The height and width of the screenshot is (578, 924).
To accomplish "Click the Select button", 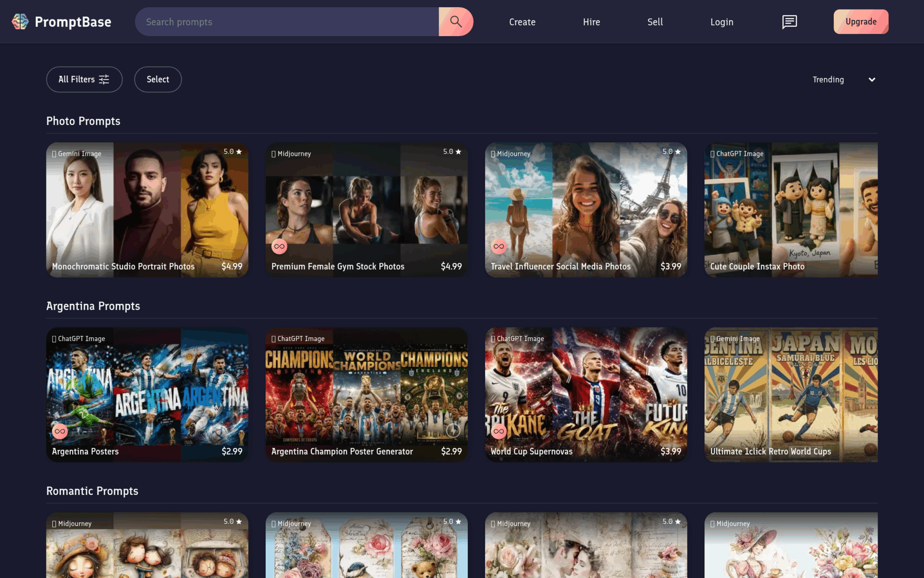I will coord(158,79).
